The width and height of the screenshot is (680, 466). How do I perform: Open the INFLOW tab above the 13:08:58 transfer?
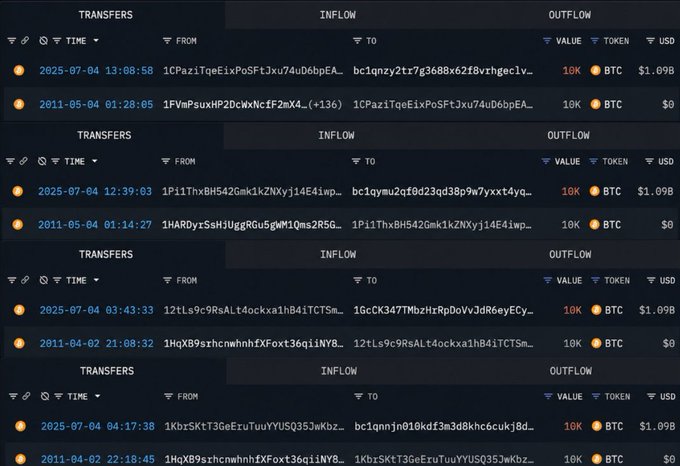pyautogui.click(x=337, y=15)
